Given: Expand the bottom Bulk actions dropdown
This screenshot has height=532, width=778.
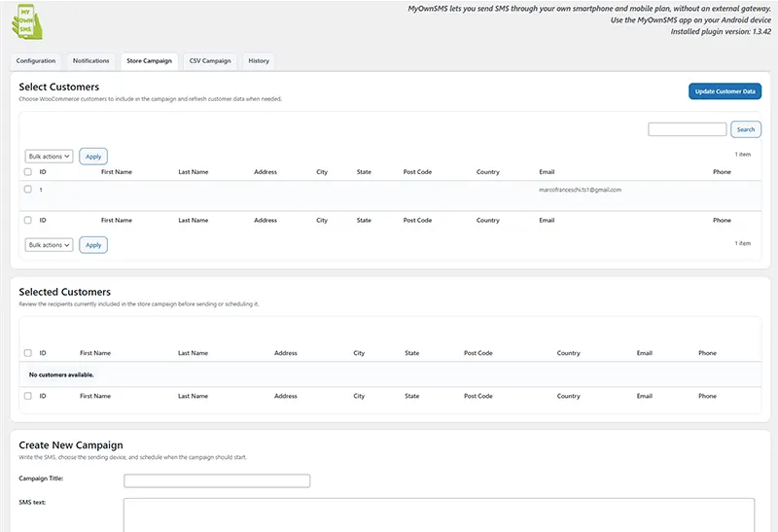Looking at the screenshot, I should click(x=49, y=245).
